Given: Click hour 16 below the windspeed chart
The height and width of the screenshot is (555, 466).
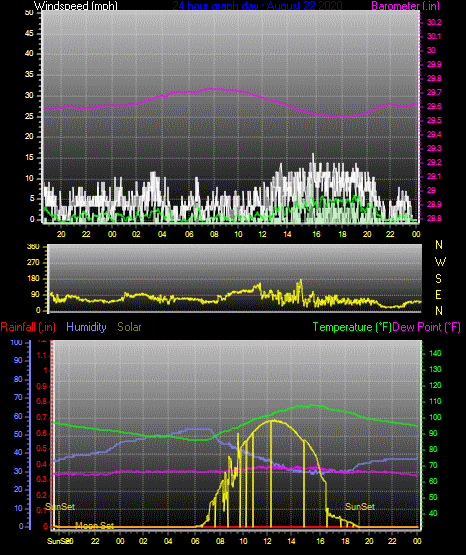Looking at the screenshot, I should [316, 234].
